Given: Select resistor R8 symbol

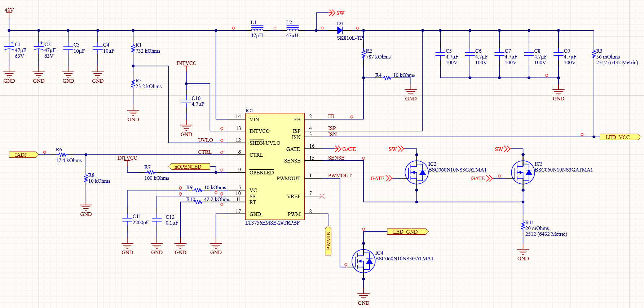Looking at the screenshot, I should click(x=86, y=178).
